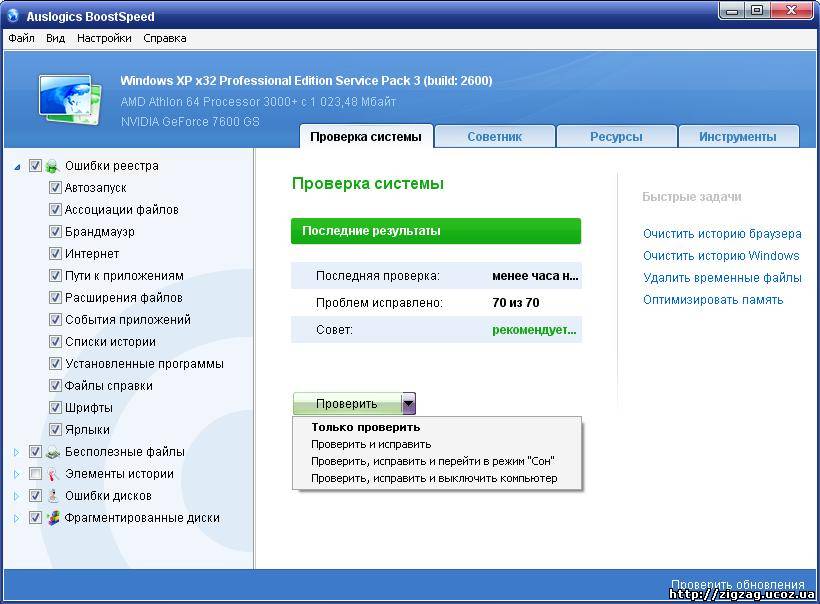Toggle the События приложений checkbox
This screenshot has height=604, width=820.
coord(55,320)
